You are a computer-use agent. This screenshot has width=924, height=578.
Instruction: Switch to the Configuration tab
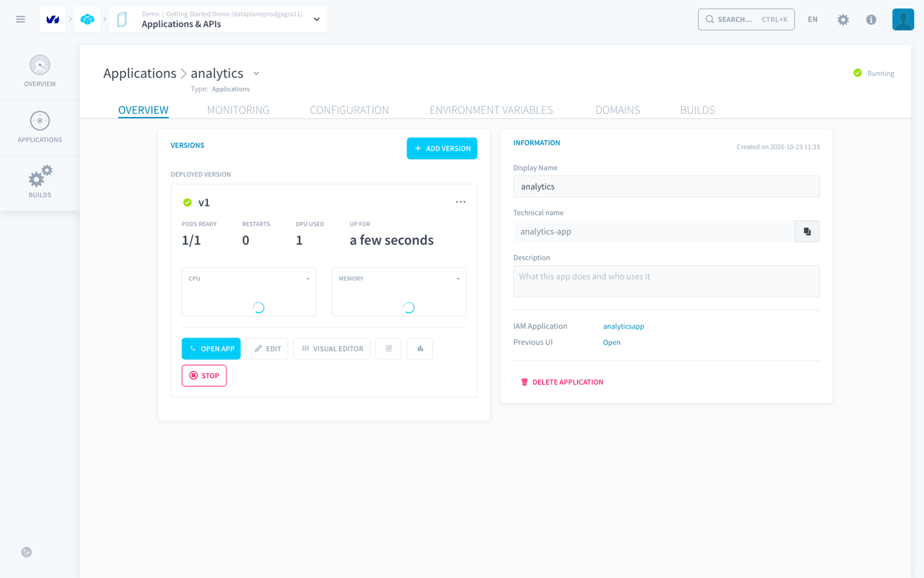pyautogui.click(x=349, y=110)
